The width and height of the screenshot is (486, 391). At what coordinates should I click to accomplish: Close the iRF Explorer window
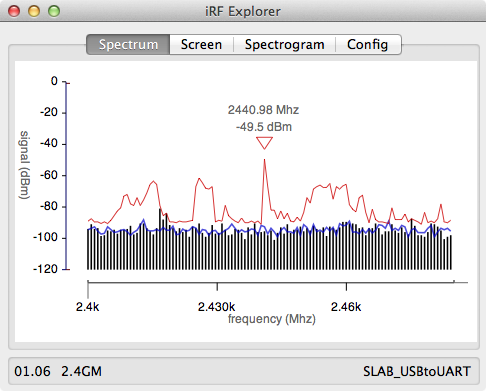14,11
